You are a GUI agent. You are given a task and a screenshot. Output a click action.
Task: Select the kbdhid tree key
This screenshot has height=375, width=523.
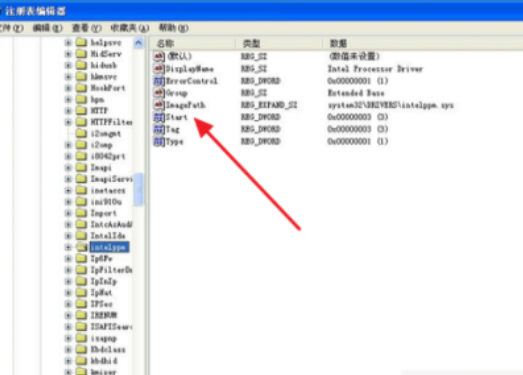tap(104, 361)
